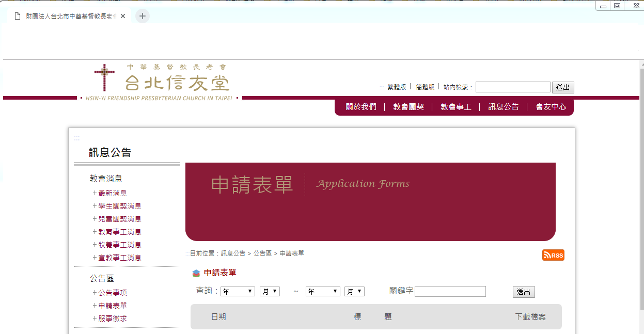644x334 pixels.
Task: Open 申請表單 in sidebar
Action: point(113,306)
